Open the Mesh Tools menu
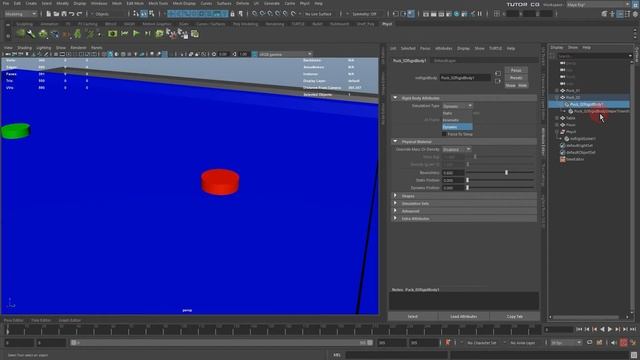Screen dimensions: 640x360 pos(158,3)
